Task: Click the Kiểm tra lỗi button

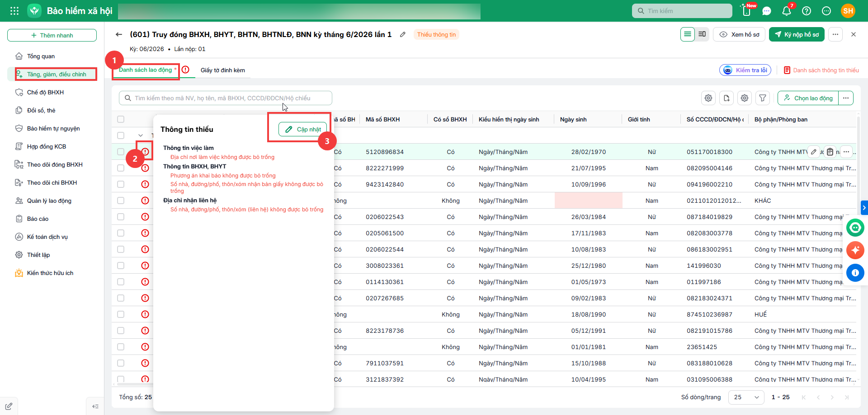Action: pyautogui.click(x=745, y=70)
